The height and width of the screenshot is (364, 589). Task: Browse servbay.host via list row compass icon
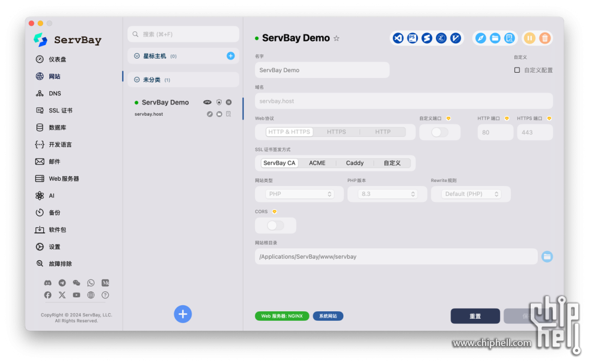pos(210,114)
